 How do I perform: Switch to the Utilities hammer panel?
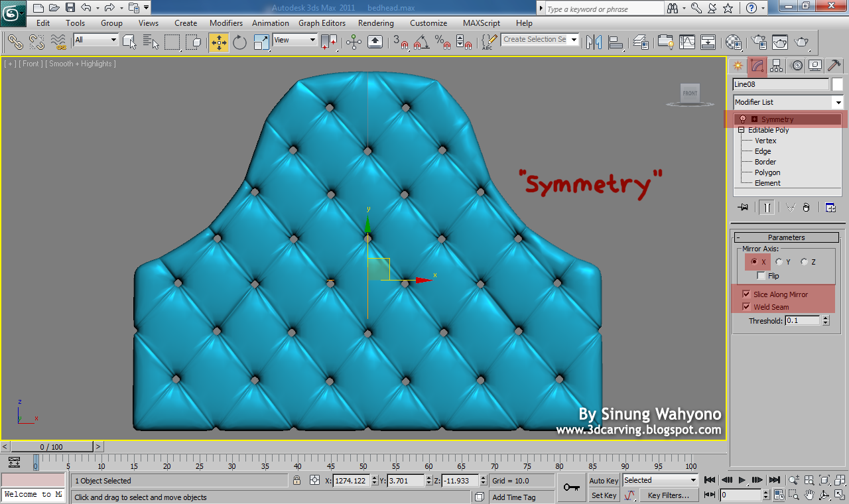[834, 66]
